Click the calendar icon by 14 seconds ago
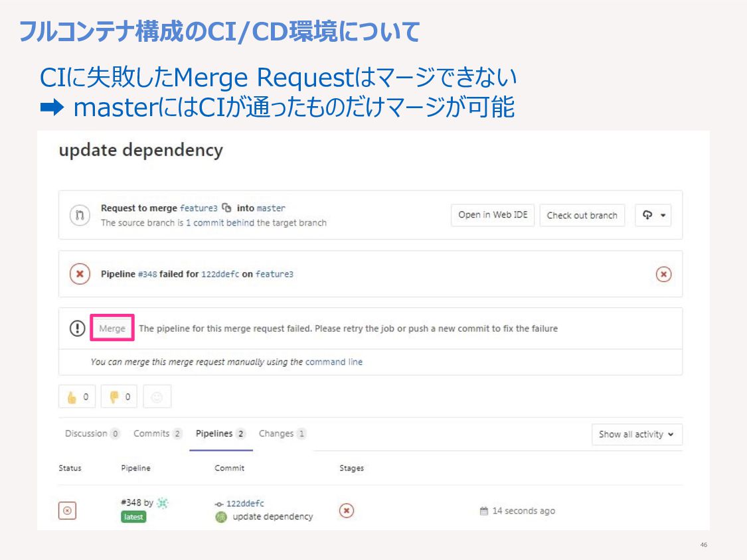The image size is (747, 560). (x=483, y=511)
